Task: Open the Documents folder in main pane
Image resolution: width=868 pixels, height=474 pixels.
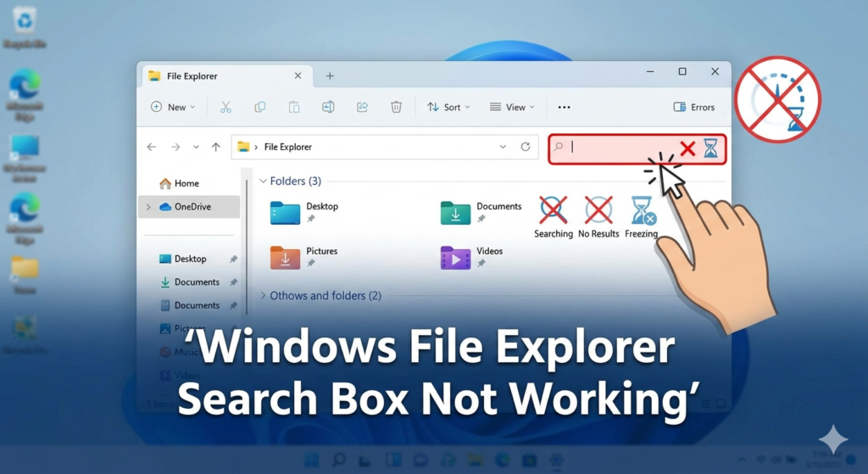Action: point(455,213)
